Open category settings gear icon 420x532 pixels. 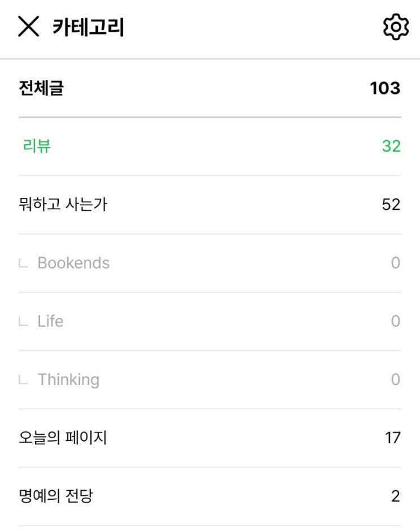point(395,27)
